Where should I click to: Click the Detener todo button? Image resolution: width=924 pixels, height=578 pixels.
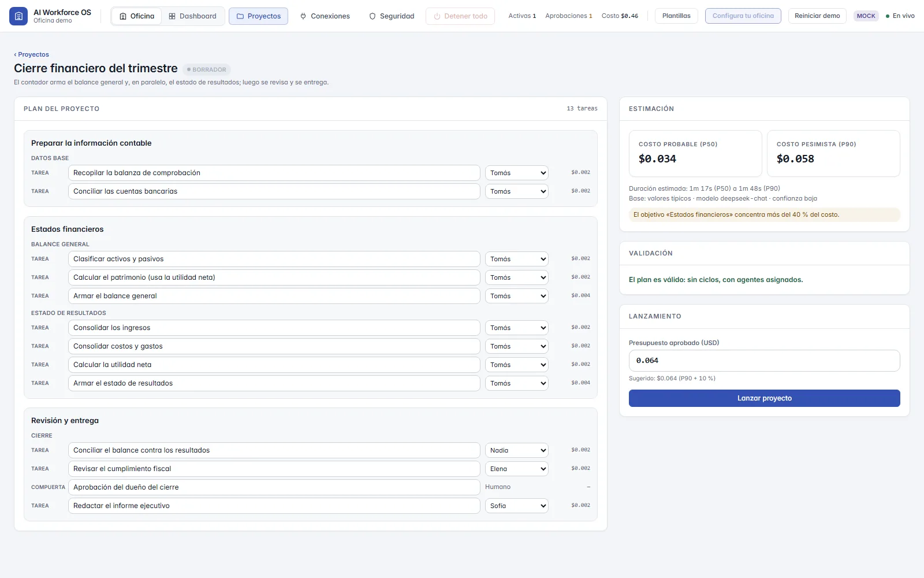coord(460,16)
